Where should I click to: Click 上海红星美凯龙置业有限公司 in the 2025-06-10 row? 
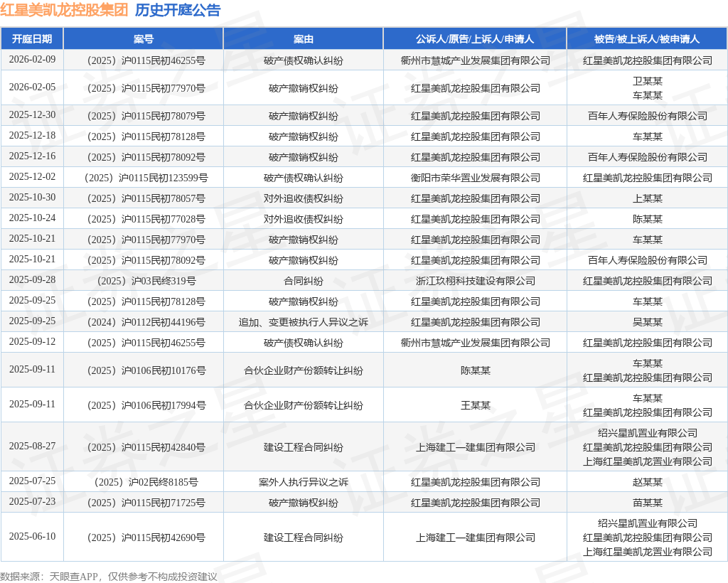(x=647, y=552)
